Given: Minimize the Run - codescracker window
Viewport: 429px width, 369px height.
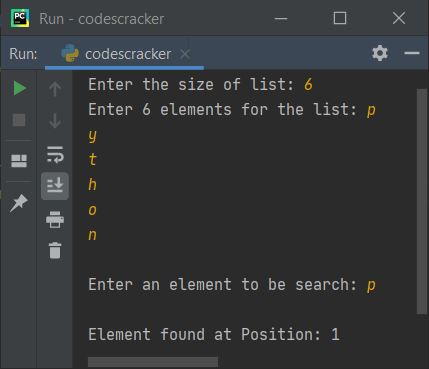Looking at the screenshot, I should [281, 19].
